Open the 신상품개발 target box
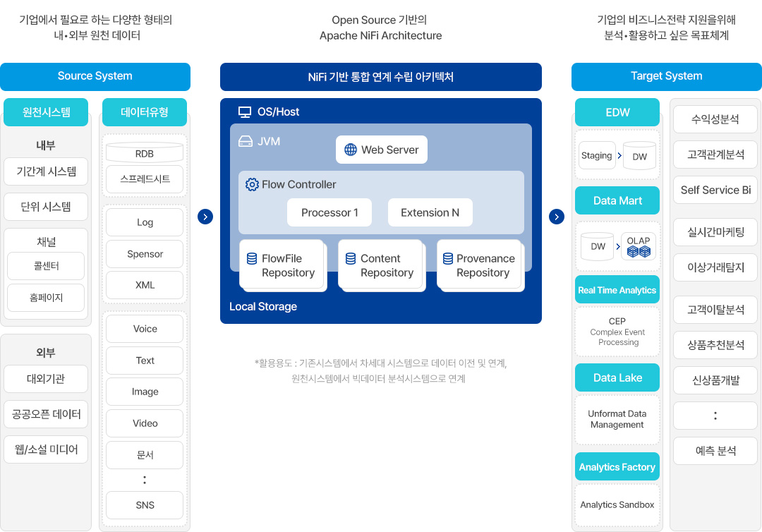Image resolution: width=762 pixels, height=532 pixels. point(715,380)
